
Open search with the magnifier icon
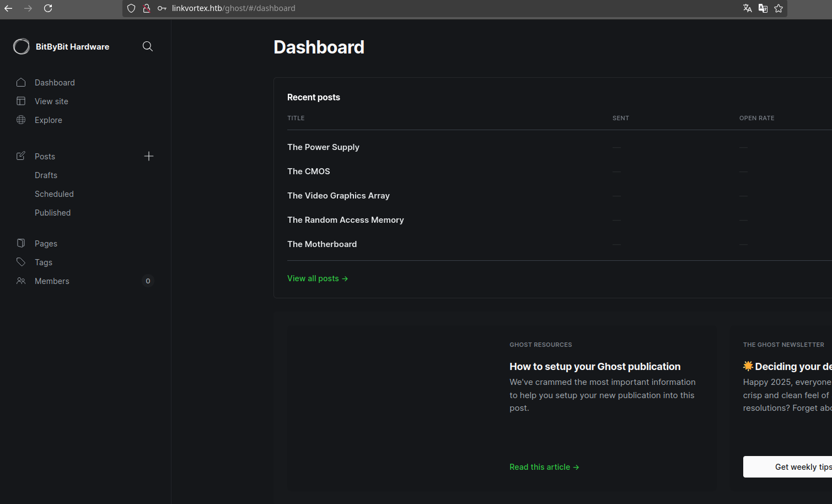click(x=148, y=46)
